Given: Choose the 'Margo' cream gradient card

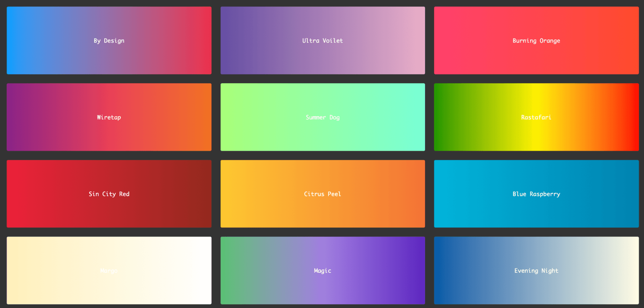Looking at the screenshot, I should 109,270.
